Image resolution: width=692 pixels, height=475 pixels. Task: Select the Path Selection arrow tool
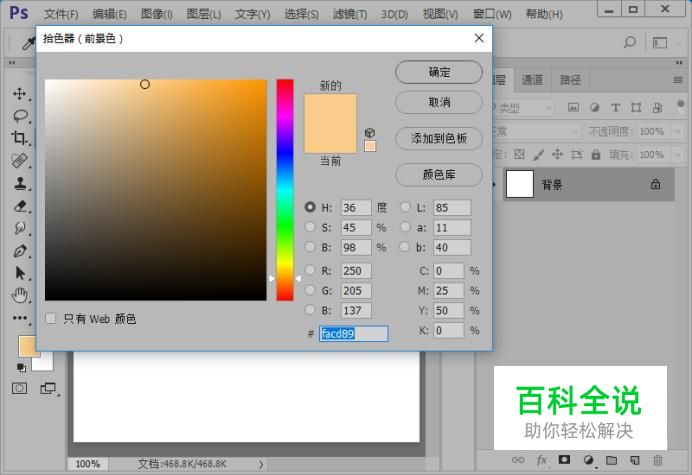(x=20, y=273)
